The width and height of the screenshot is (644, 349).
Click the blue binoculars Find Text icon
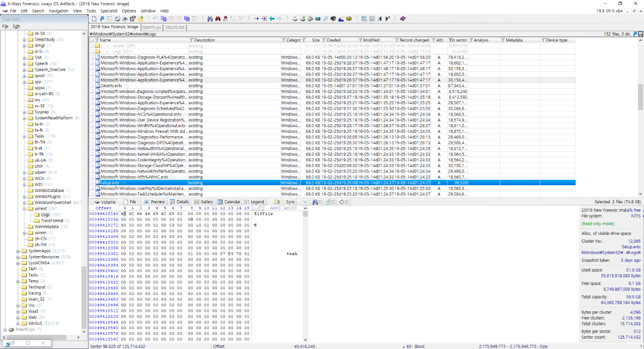pos(210,19)
